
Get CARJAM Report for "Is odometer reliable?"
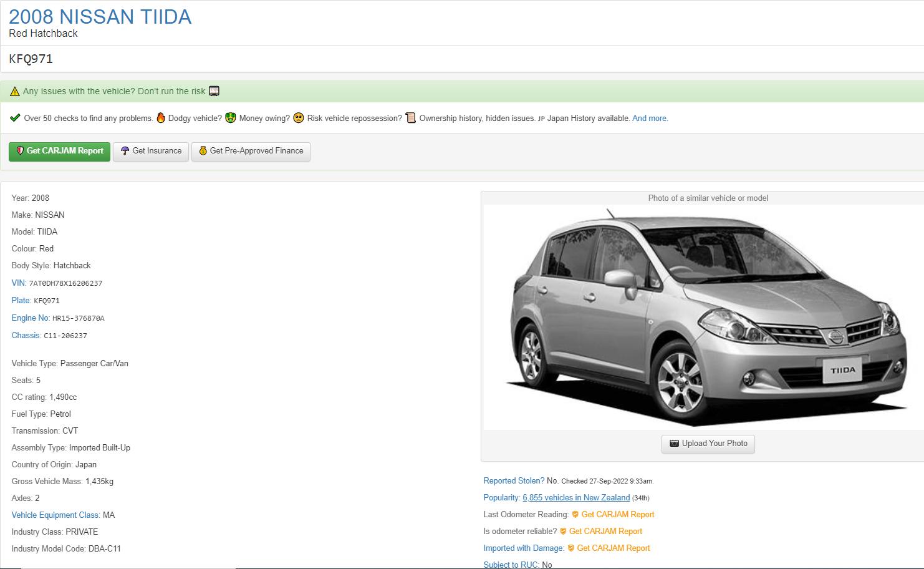point(605,532)
